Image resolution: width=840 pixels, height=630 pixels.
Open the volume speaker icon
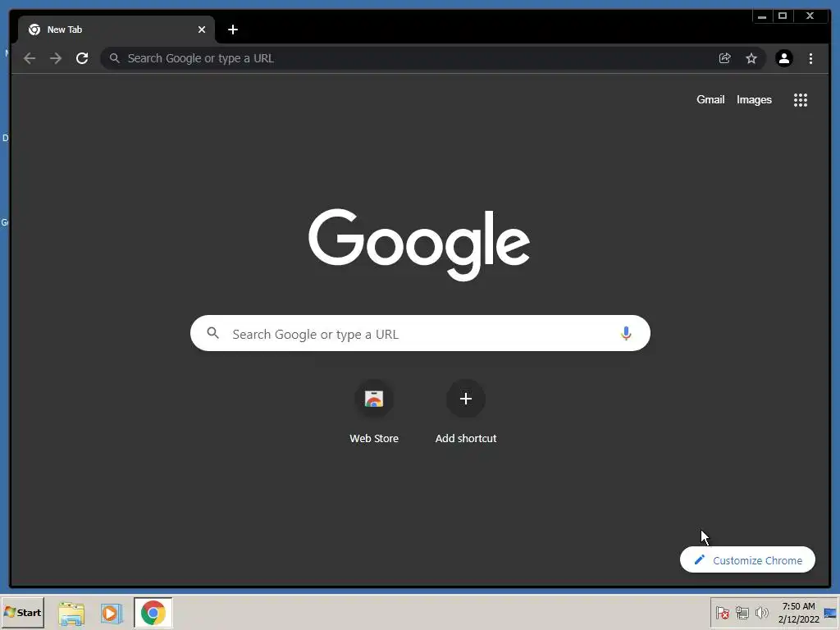(761, 612)
